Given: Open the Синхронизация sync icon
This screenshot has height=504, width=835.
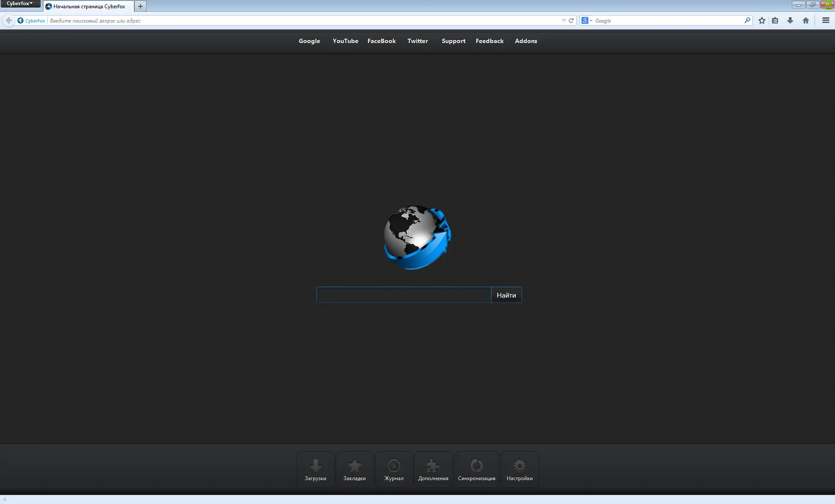Looking at the screenshot, I should (x=476, y=469).
